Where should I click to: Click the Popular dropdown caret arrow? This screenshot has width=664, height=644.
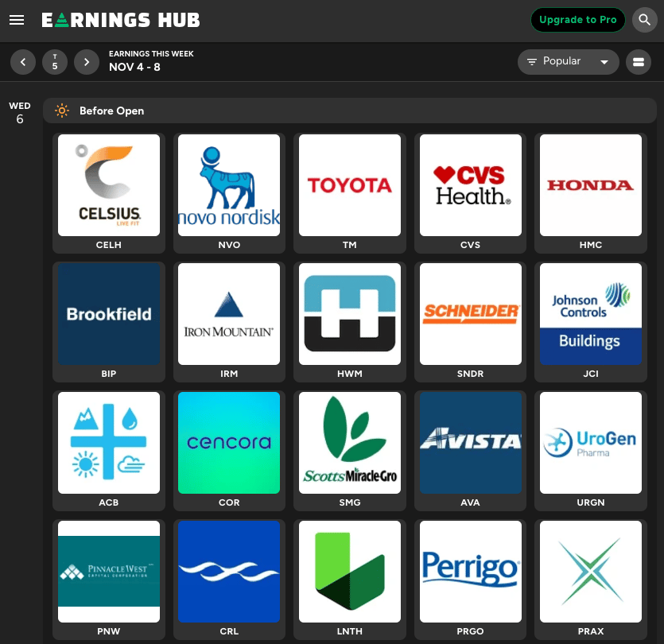pyautogui.click(x=604, y=62)
